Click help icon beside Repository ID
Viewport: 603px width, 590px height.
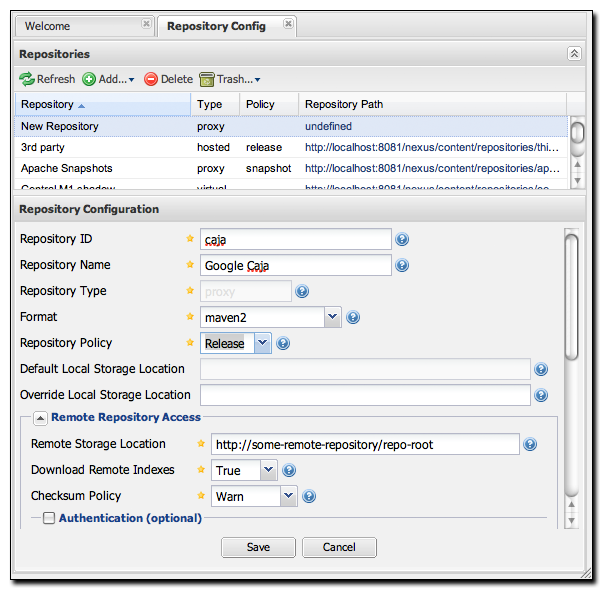click(402, 239)
